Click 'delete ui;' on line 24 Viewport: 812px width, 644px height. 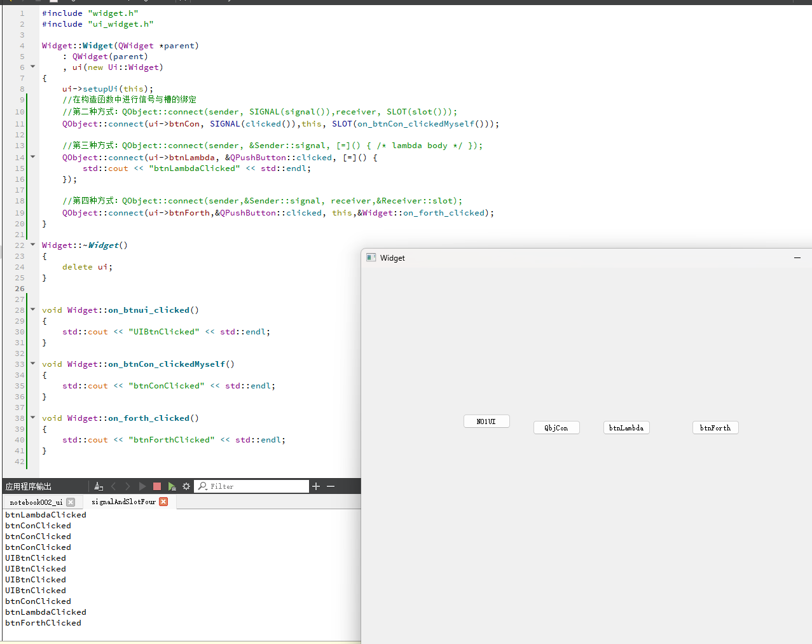pyautogui.click(x=88, y=267)
